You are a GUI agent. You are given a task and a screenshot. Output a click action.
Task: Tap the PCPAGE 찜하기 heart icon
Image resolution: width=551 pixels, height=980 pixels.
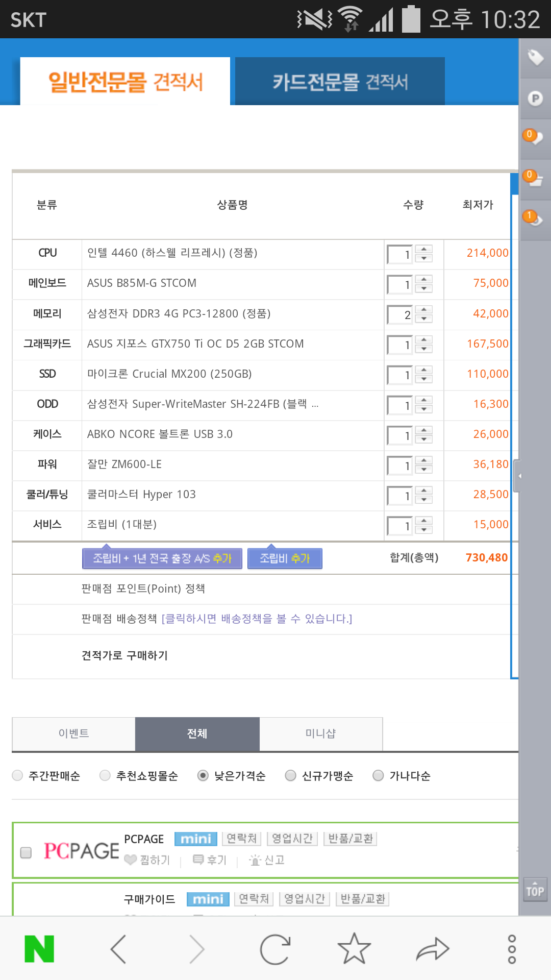[x=131, y=860]
